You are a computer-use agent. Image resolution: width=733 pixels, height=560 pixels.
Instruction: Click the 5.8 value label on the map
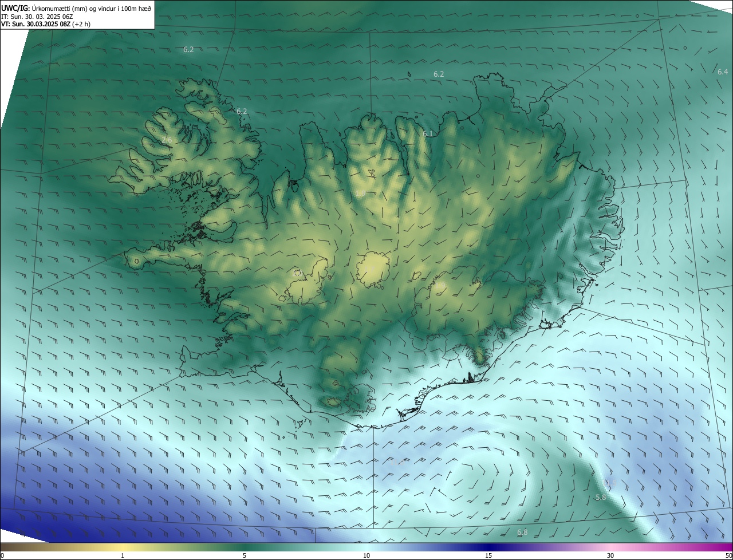pyautogui.click(x=601, y=498)
